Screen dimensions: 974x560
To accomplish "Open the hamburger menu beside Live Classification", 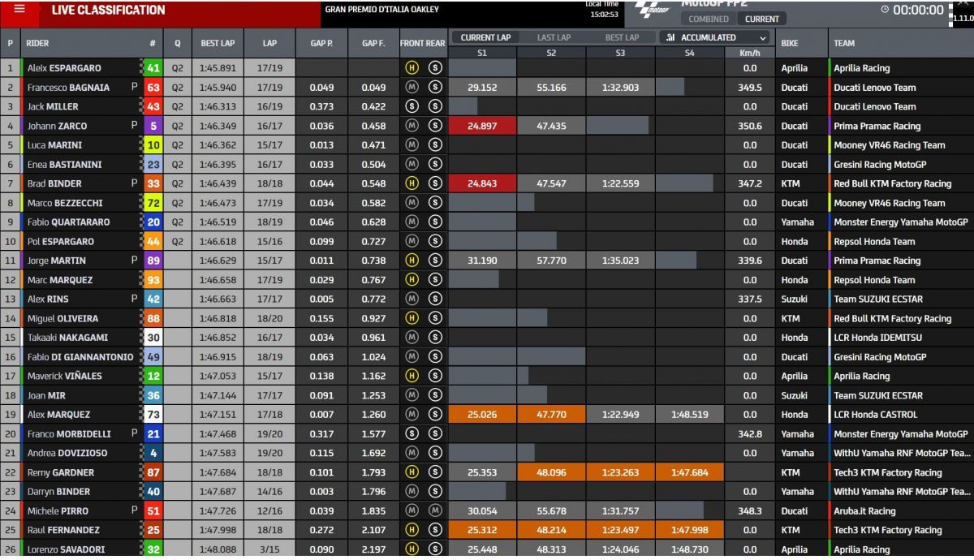I will point(19,10).
